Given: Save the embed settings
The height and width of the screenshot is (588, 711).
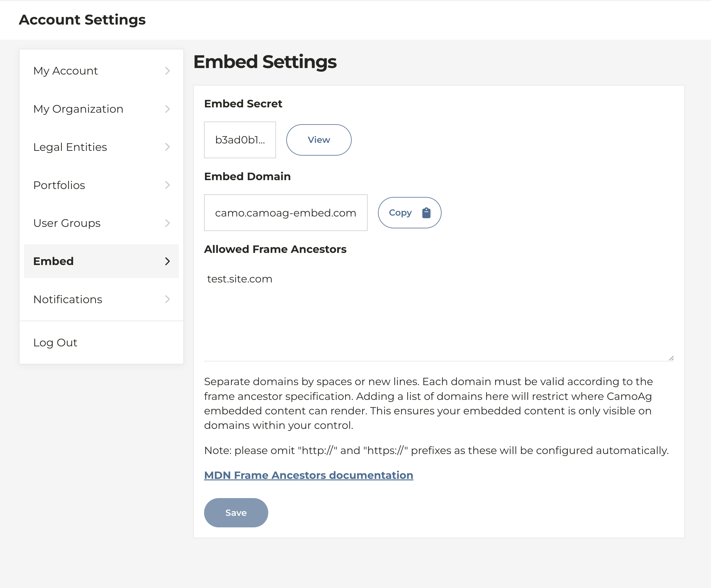Looking at the screenshot, I should tap(236, 513).
